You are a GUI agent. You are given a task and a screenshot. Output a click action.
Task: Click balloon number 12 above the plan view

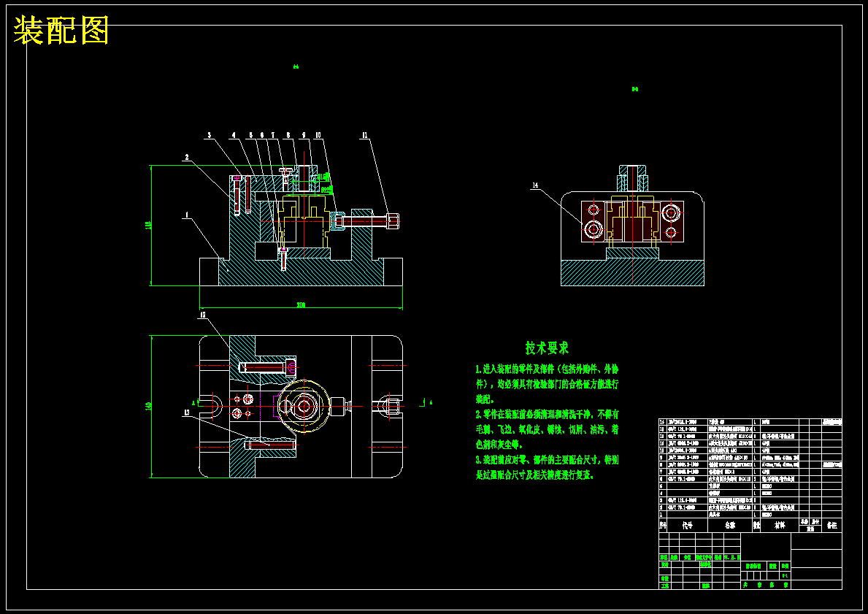203,315
